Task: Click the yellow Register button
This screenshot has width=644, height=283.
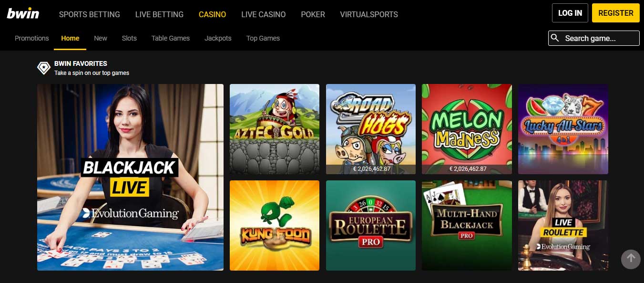Action: (x=616, y=13)
